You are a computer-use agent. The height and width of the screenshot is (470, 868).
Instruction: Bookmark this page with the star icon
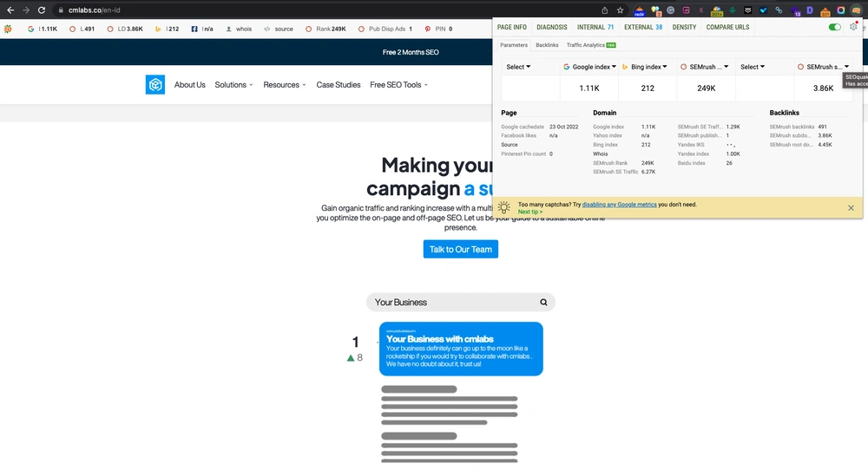(x=621, y=10)
